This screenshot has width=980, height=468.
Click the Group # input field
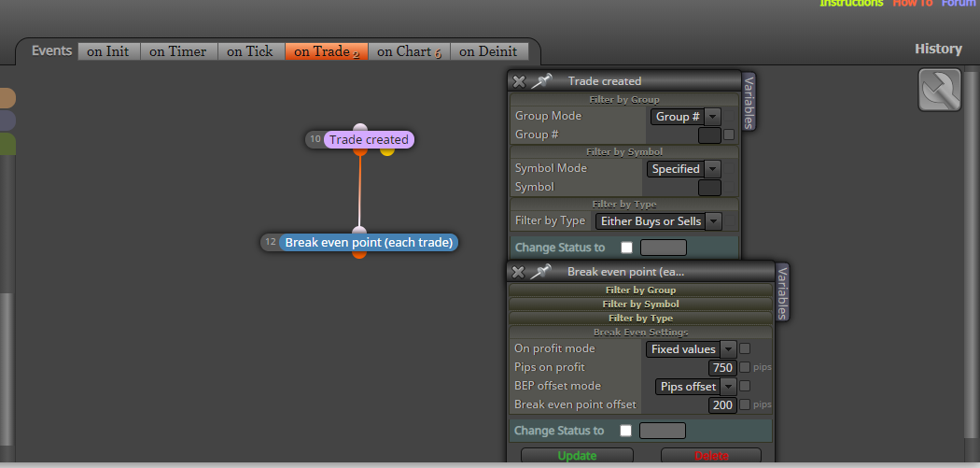click(709, 135)
